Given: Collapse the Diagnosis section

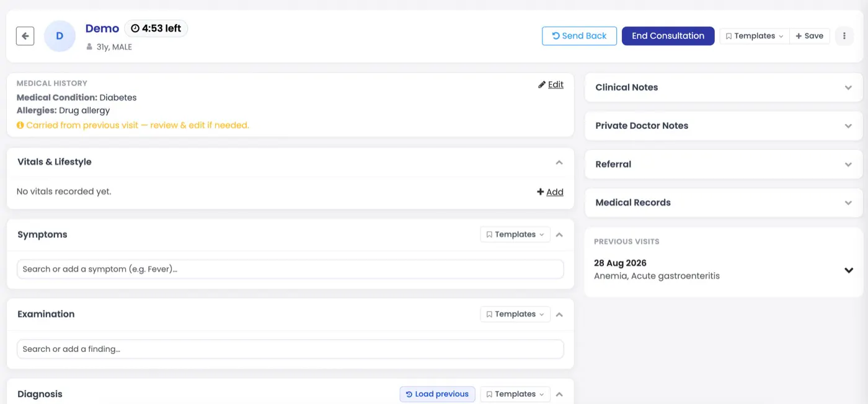Looking at the screenshot, I should [x=559, y=394].
